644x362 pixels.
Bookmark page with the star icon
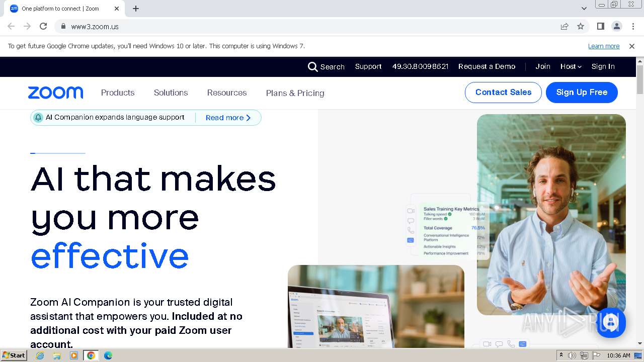581,26
